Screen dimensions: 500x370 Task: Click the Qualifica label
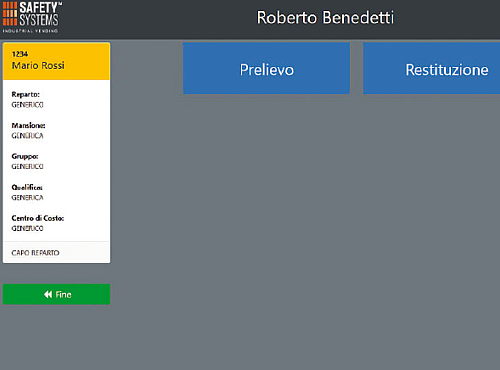click(x=27, y=188)
